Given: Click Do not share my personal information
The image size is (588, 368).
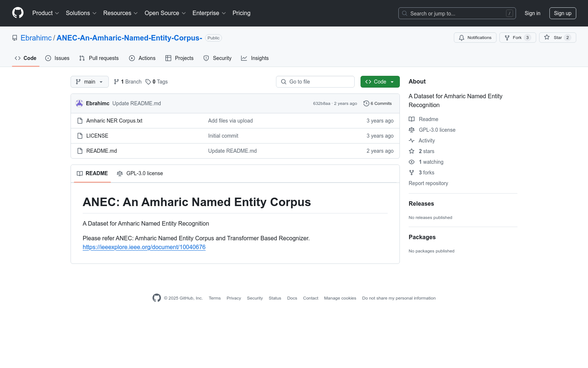Looking at the screenshot, I should click(x=399, y=298).
